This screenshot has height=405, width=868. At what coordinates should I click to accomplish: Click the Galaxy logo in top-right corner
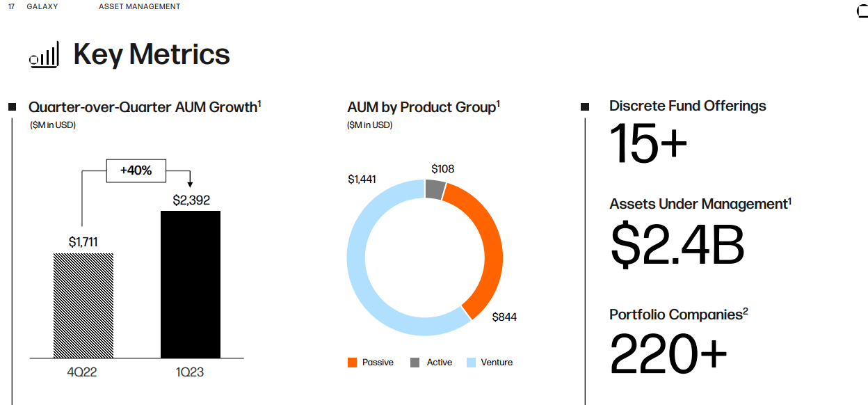pos(862,13)
